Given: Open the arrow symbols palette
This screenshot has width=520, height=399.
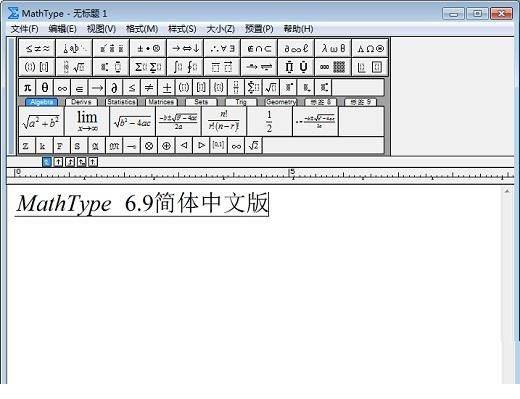Looking at the screenshot, I should coord(185,49).
